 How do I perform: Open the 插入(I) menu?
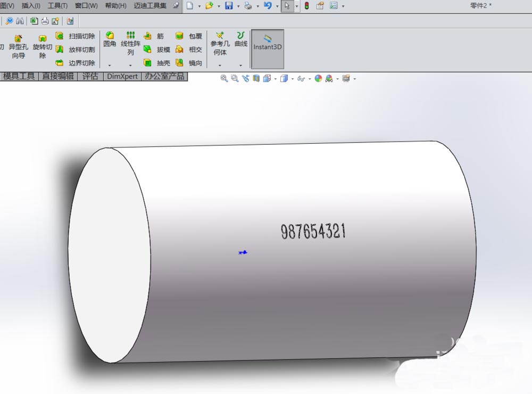click(x=31, y=6)
